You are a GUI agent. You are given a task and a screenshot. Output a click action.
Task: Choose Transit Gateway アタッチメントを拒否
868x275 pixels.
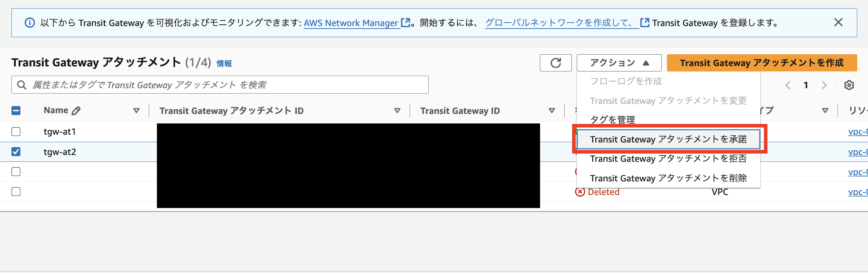click(x=668, y=159)
